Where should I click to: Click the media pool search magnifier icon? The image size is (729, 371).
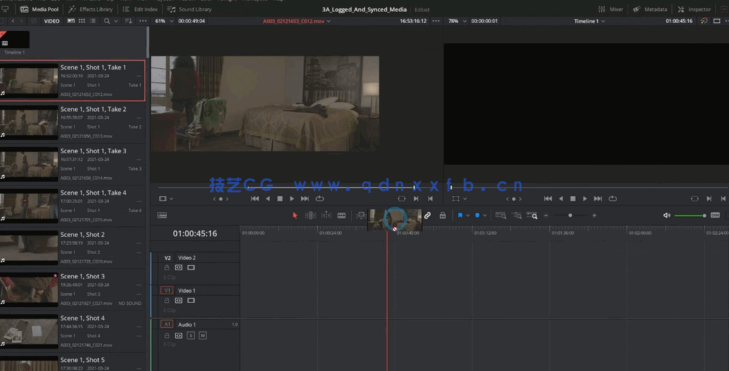107,21
